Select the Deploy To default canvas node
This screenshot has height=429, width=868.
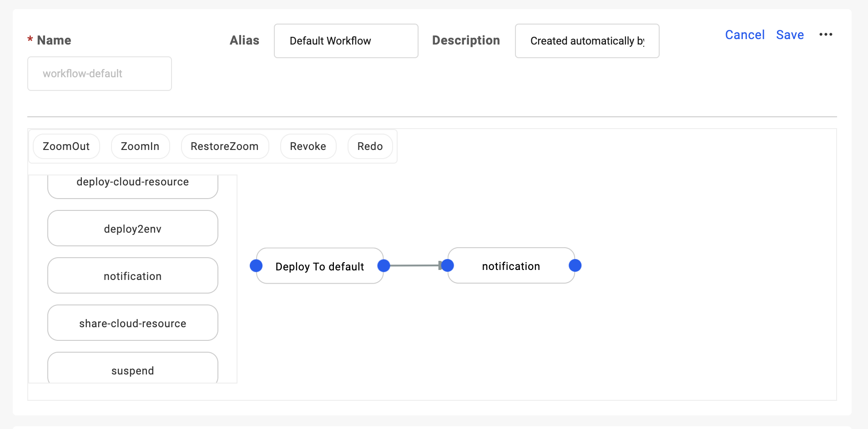click(320, 266)
